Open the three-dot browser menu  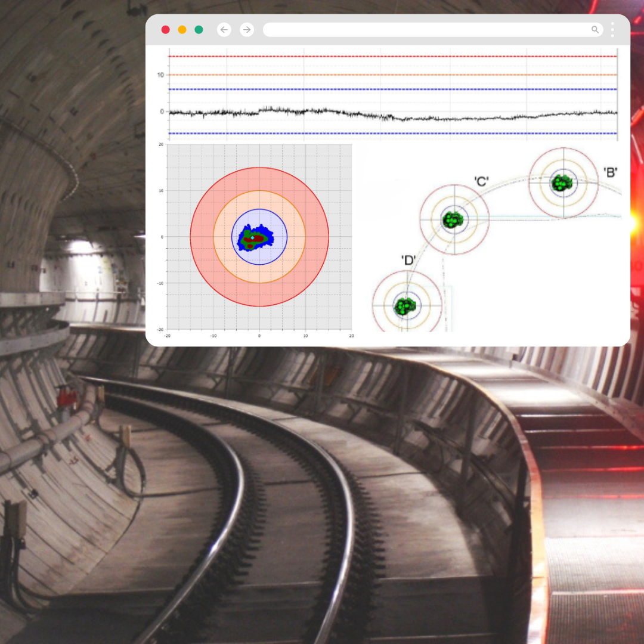coord(612,30)
